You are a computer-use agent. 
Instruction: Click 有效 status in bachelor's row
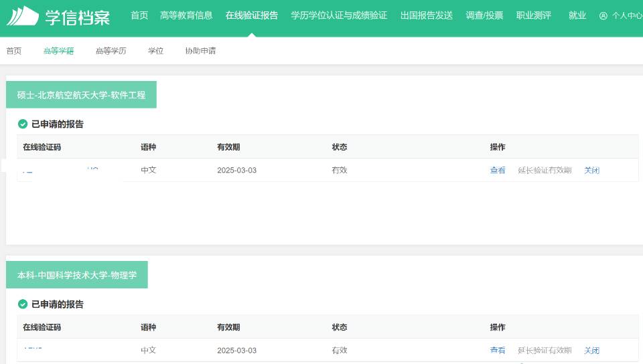[x=340, y=351]
